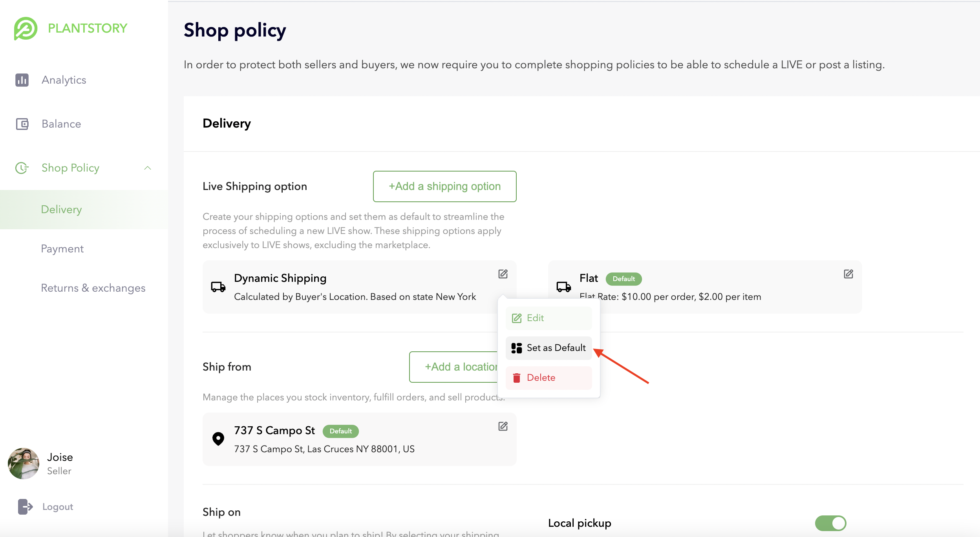The height and width of the screenshot is (537, 980).
Task: Click +Add a location button
Action: pos(453,367)
